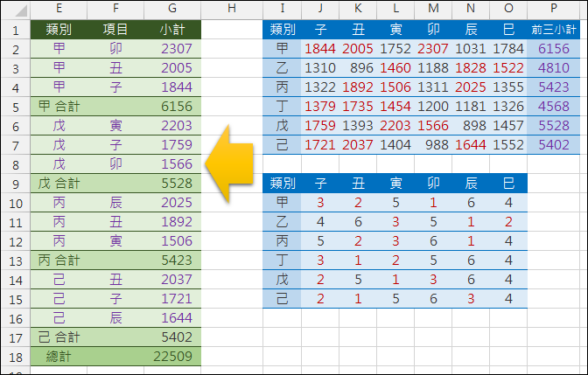Click the select-all corner triangle
Screen dimensions: 588x375
pyautogui.click(x=21, y=10)
